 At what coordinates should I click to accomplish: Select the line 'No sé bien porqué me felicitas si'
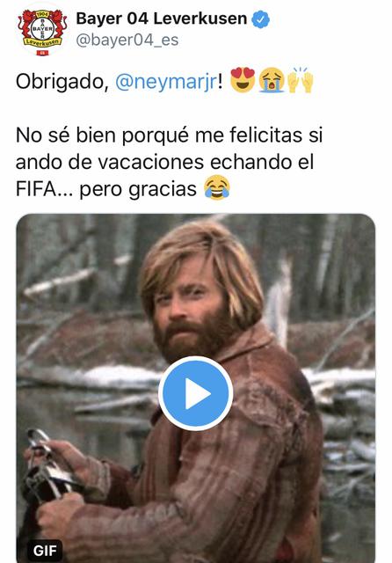tap(170, 136)
